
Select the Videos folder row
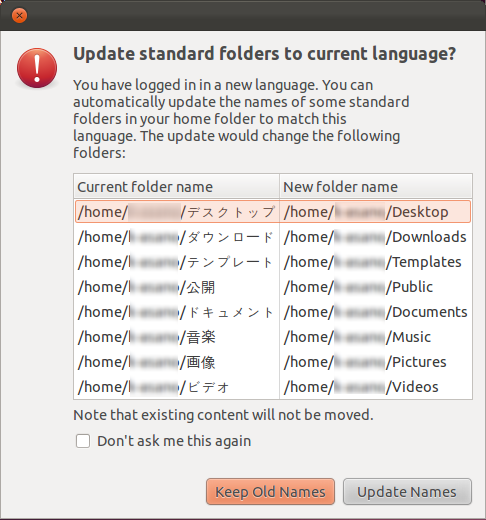coord(273,387)
